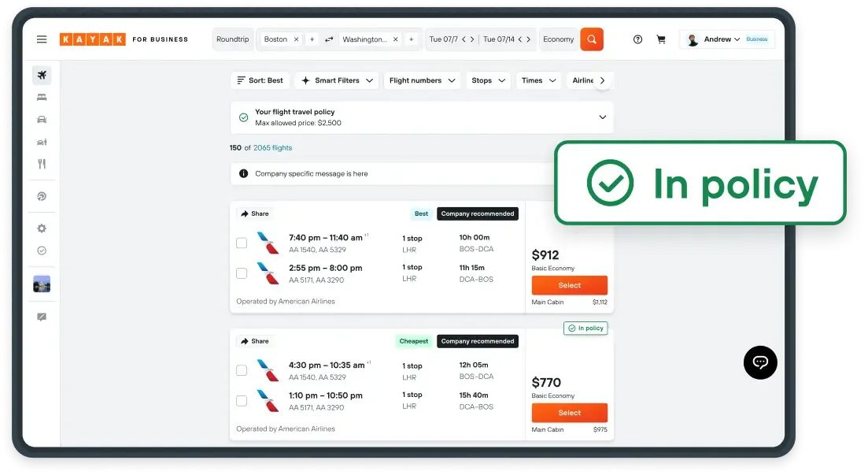Check the 1:10 pm – 10:50 pm flight

[242, 401]
